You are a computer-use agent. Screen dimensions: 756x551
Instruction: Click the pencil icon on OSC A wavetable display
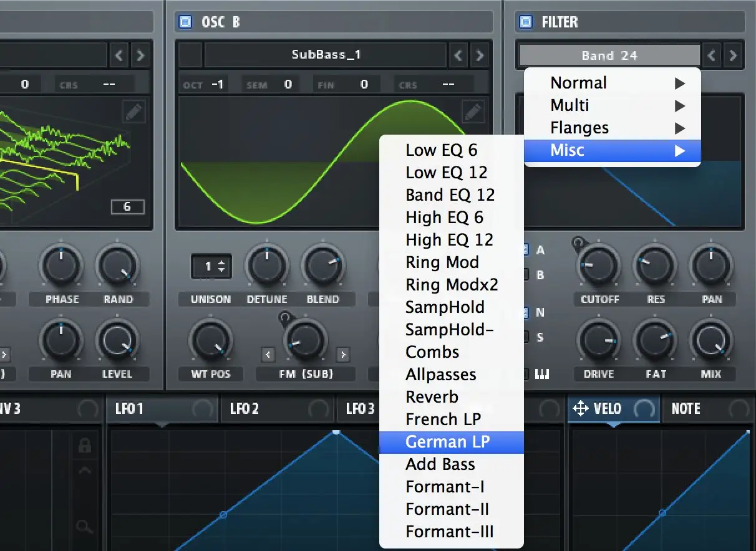click(x=133, y=112)
